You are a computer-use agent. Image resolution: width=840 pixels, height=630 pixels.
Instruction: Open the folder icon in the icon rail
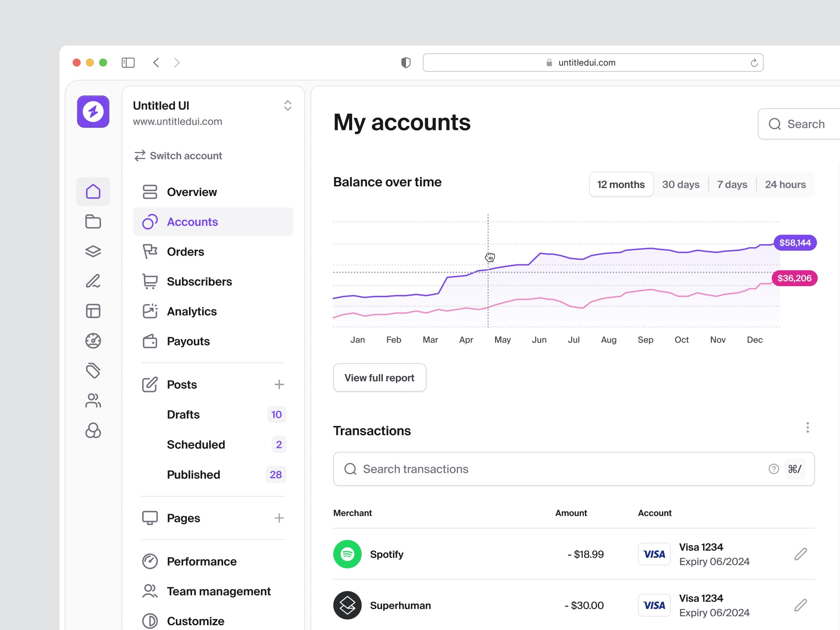coord(93,221)
